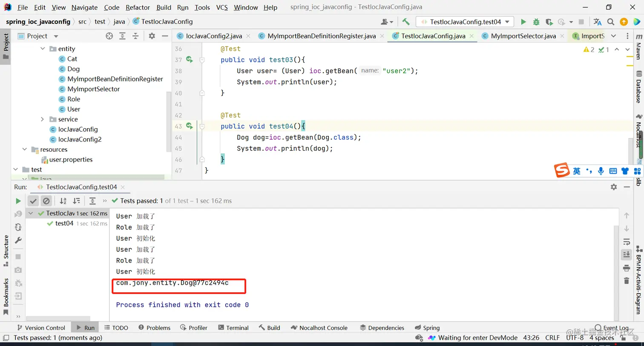
Task: Open the Refactor menu
Action: pos(138,7)
